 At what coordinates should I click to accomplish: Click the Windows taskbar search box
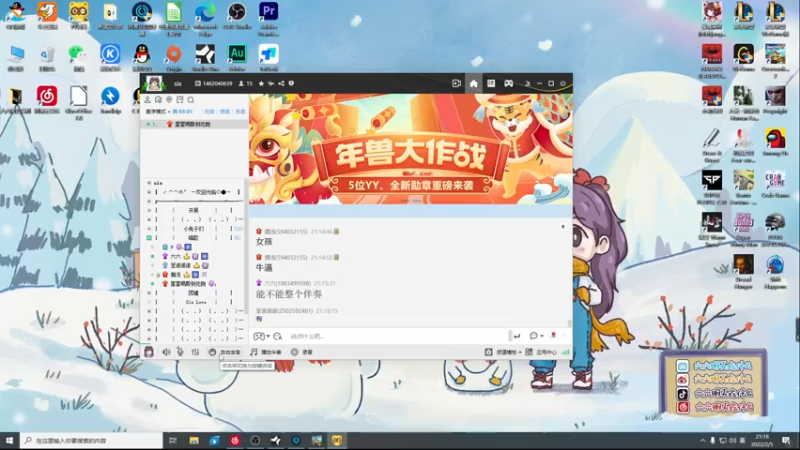[x=92, y=440]
